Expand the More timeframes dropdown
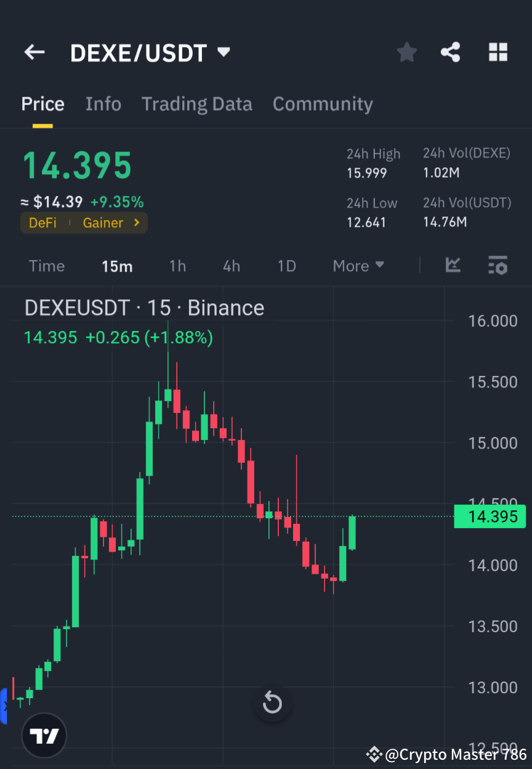The image size is (532, 769). [358, 266]
